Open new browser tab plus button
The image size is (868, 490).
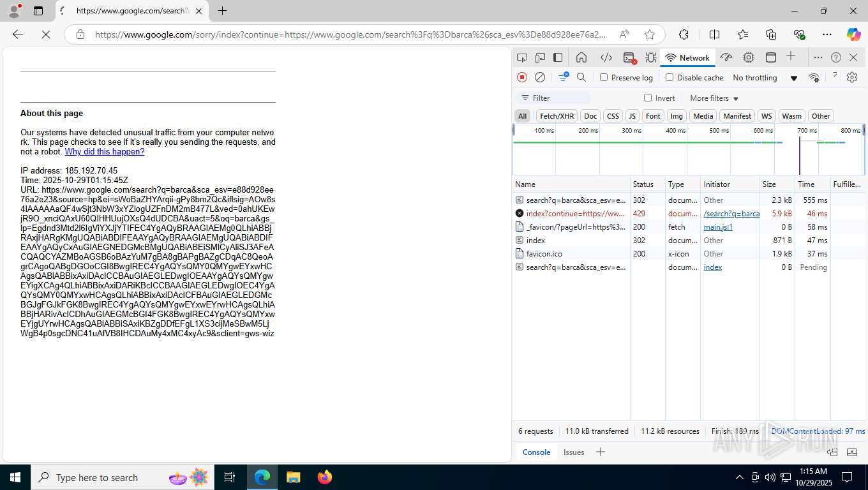[222, 11]
